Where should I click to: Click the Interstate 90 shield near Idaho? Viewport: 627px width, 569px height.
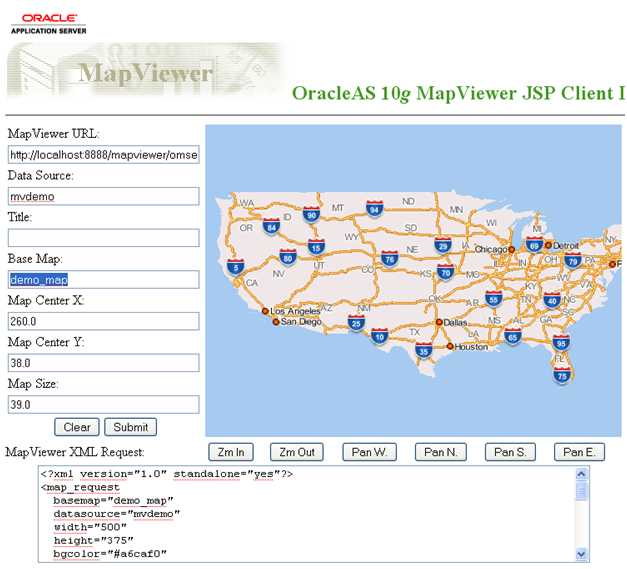point(311,214)
